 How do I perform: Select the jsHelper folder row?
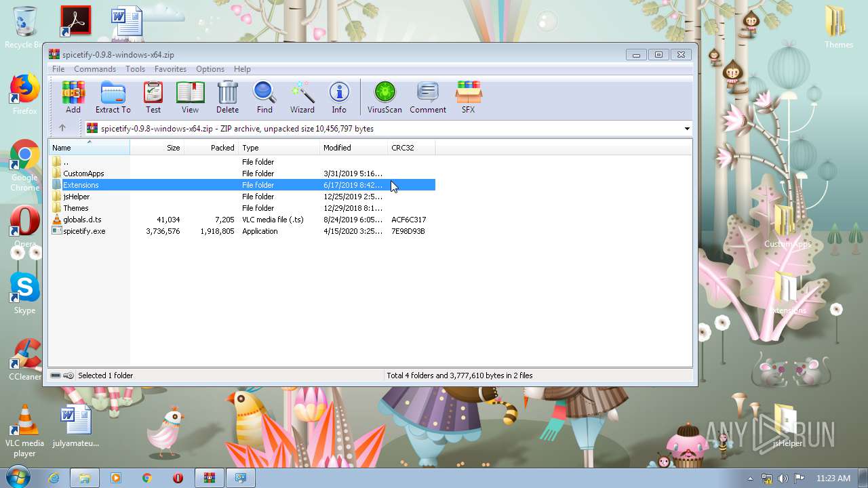tap(242, 197)
